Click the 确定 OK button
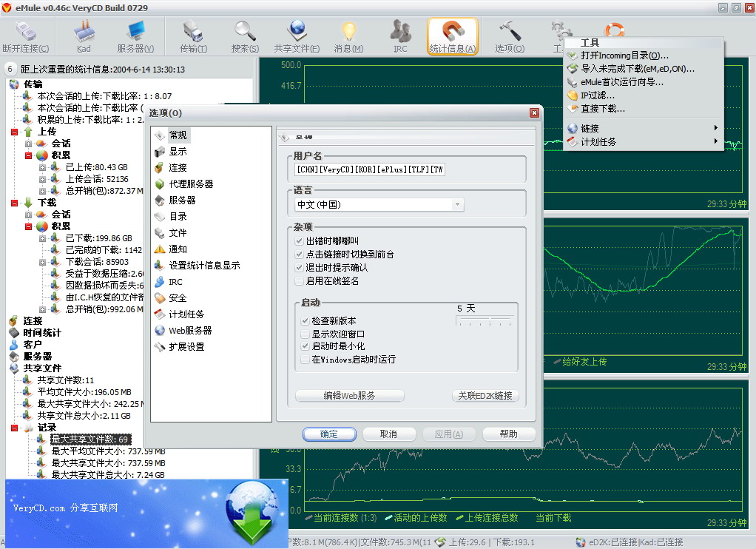Viewport: 756px width, 549px height. (x=329, y=434)
